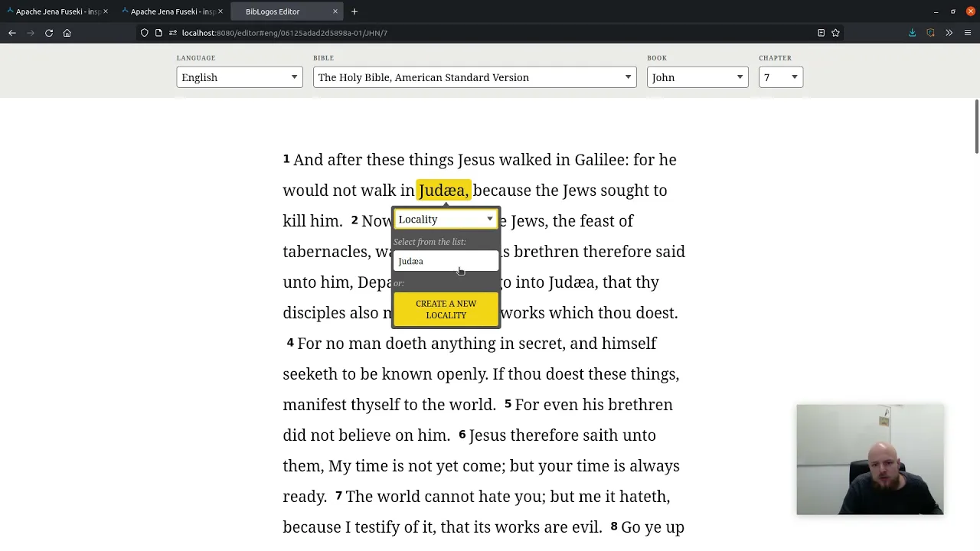Image resolution: width=980 pixels, height=551 pixels.
Task: Open the Book dropdown showing John
Action: [697, 77]
